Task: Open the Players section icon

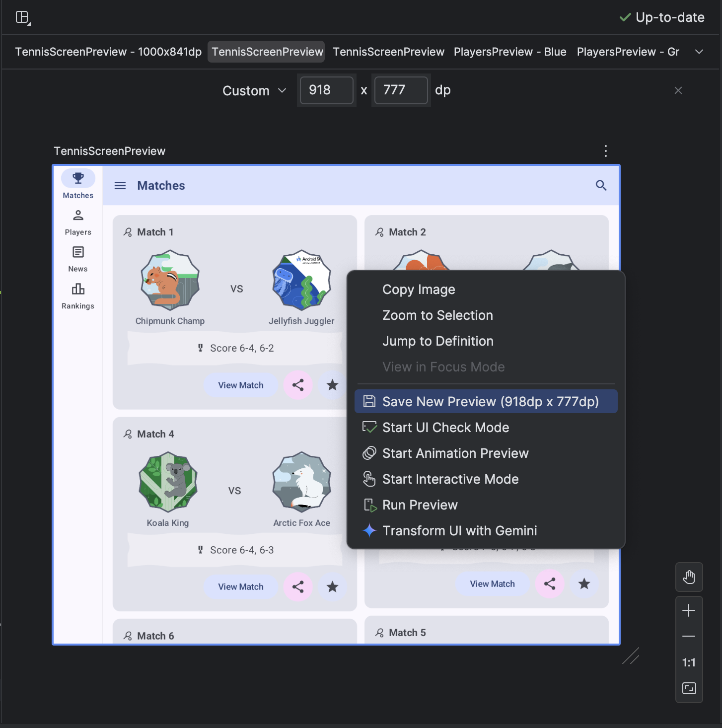Action: point(77,215)
